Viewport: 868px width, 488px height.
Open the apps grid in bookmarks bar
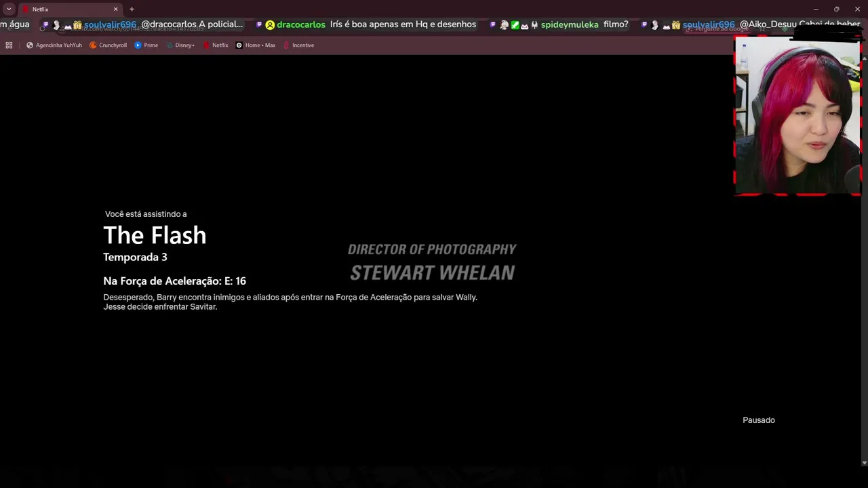point(9,45)
